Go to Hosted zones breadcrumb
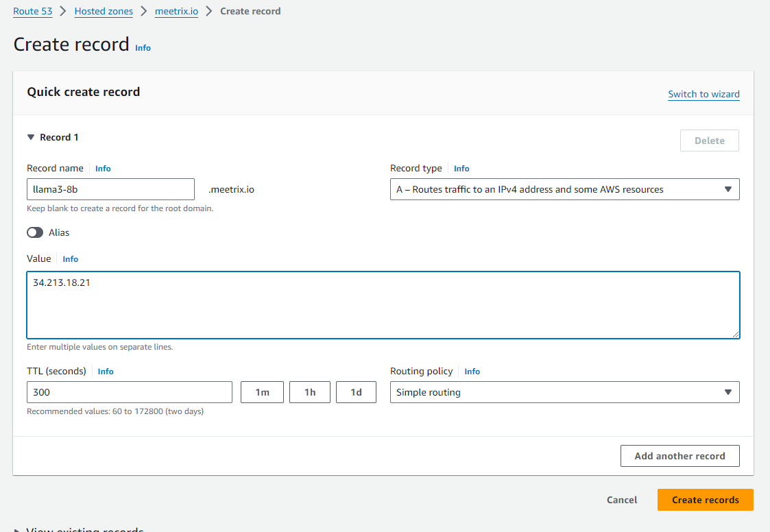 [104, 11]
